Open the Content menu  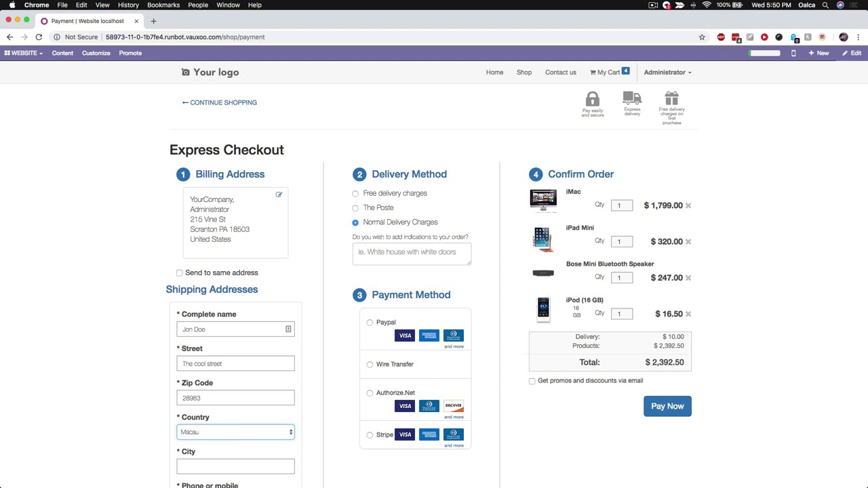coord(62,53)
